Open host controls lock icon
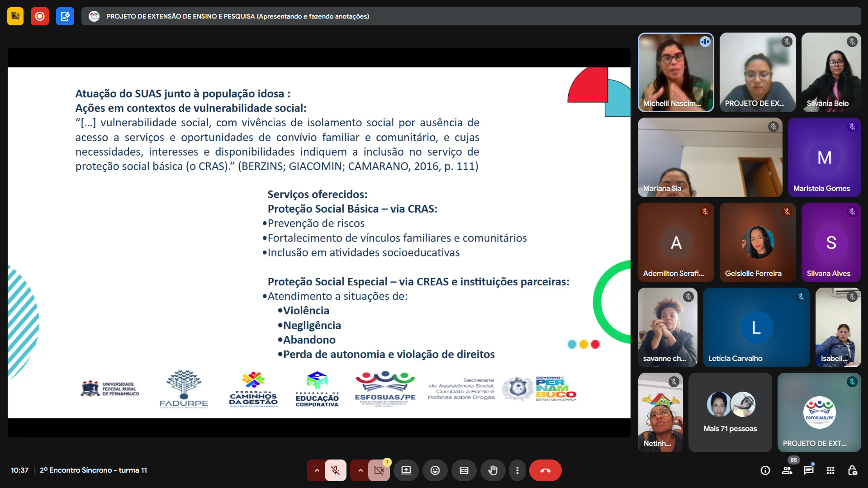 [852, 470]
